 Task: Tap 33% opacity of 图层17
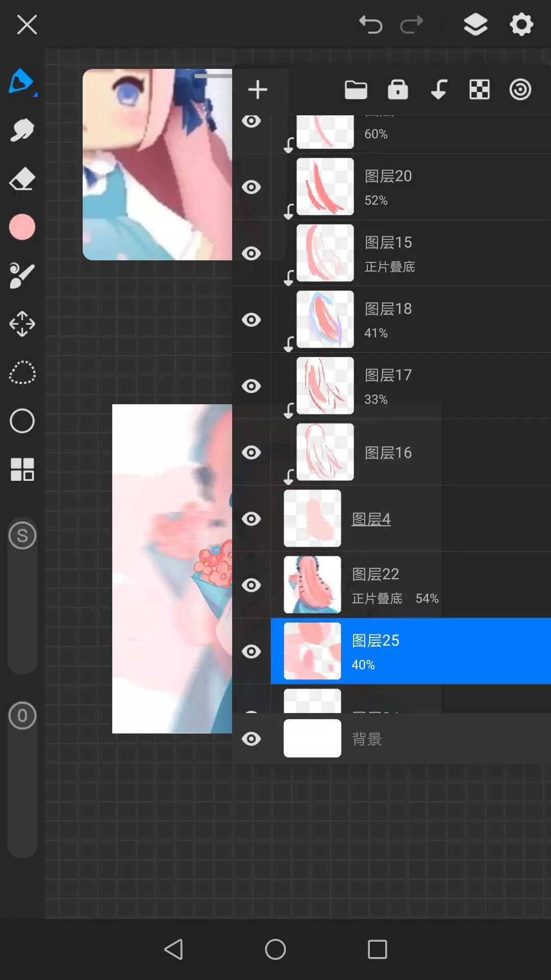376,400
